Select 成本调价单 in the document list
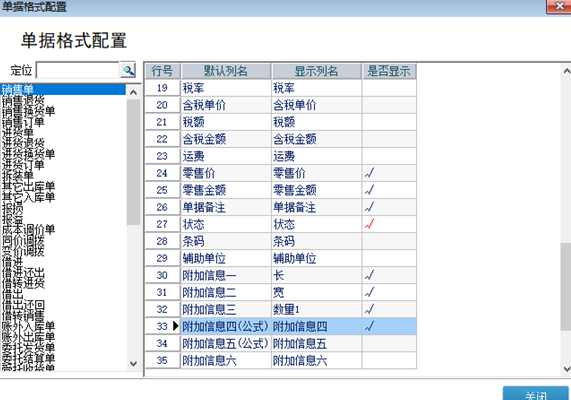Screen dimensions: 571x400 pyautogui.click(x=28, y=230)
